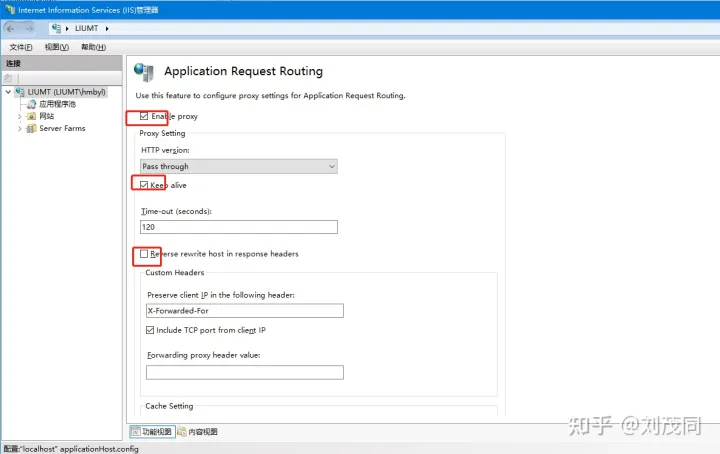Click the Application Request Routing title text
This screenshot has width=720, height=454.
point(243,71)
